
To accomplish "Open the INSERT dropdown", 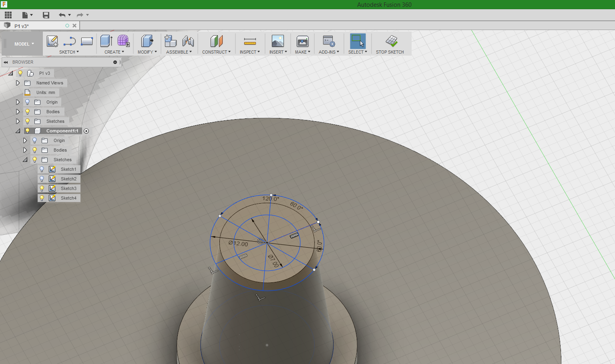I will click(x=278, y=52).
